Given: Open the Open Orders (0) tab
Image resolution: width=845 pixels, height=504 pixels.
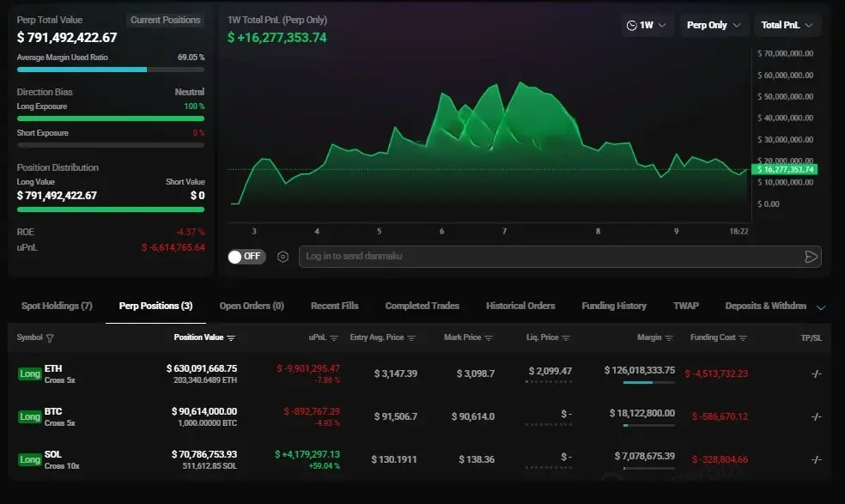Looking at the screenshot, I should coord(252,306).
